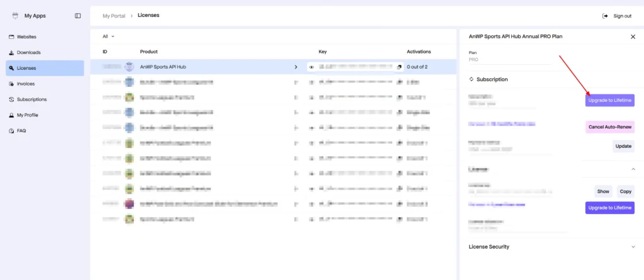The width and height of the screenshot is (644, 280).
Task: Reveal the license key with eye icon
Action: pos(311,67)
